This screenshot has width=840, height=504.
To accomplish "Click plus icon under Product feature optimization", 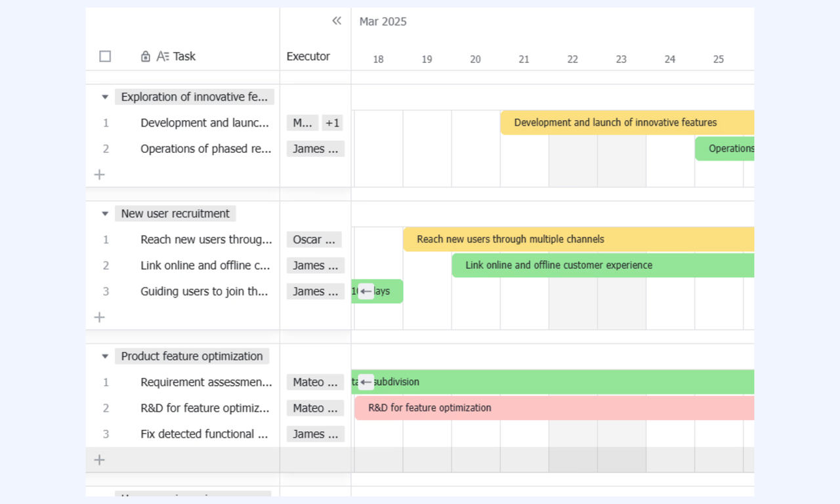I will (x=99, y=460).
